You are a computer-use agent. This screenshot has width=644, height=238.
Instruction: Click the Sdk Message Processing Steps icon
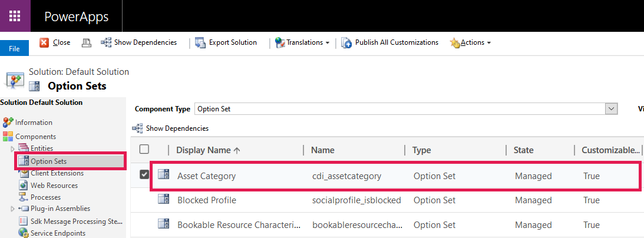(24, 221)
